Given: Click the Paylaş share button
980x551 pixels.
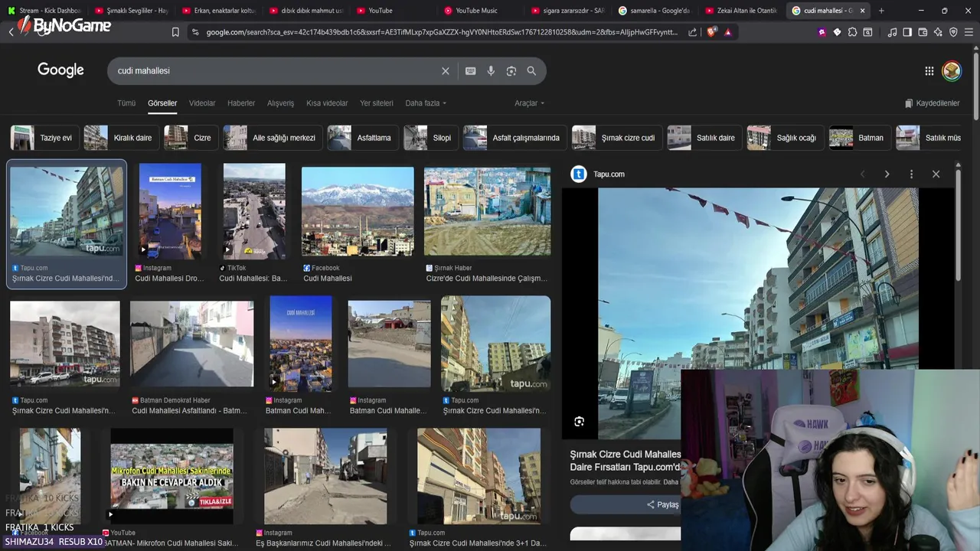Looking at the screenshot, I should coord(663,504).
